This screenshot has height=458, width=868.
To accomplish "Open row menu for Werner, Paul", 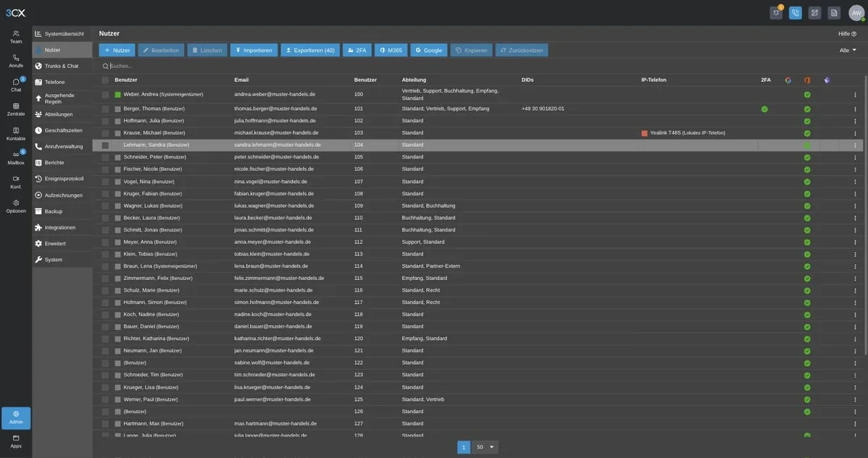I will (855, 399).
